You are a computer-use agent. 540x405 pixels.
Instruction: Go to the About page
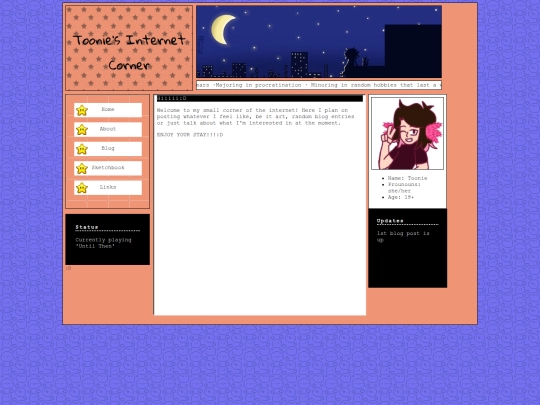108,129
